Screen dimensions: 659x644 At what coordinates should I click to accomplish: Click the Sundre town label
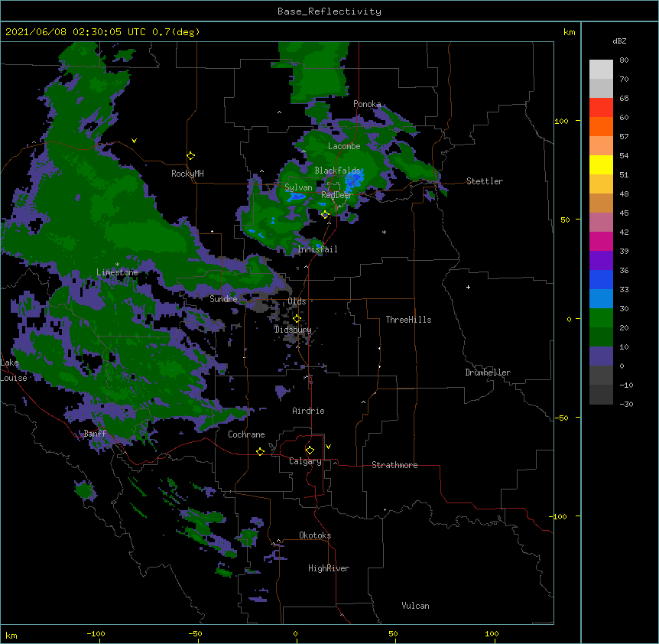tap(223, 299)
